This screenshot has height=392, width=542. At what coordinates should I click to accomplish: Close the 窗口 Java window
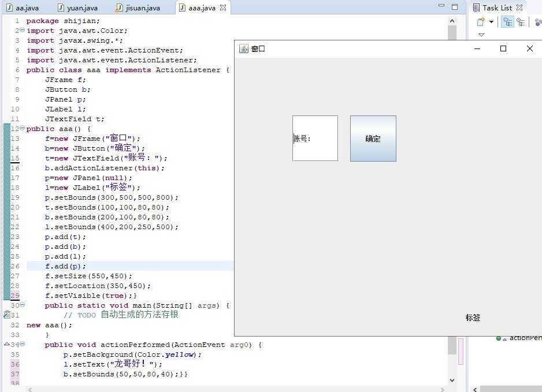coord(529,48)
